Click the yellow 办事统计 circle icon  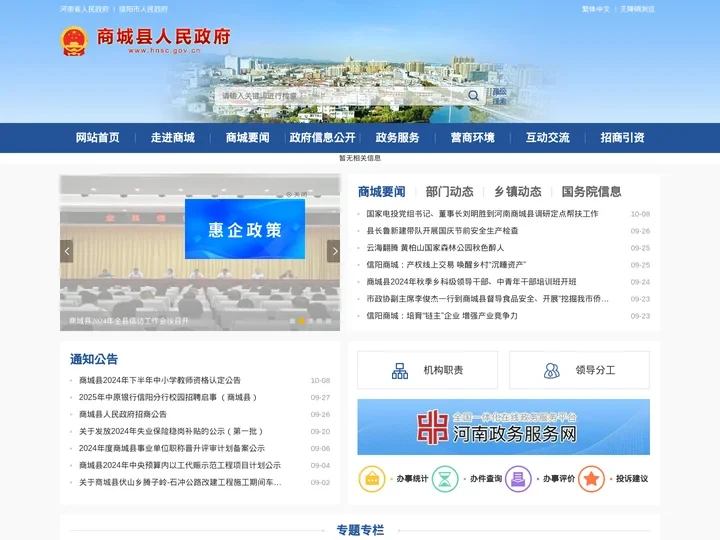(372, 479)
